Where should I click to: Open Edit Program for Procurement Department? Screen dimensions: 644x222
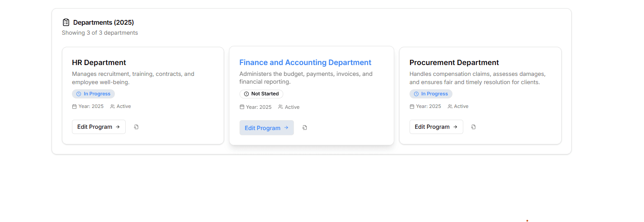tap(436, 127)
